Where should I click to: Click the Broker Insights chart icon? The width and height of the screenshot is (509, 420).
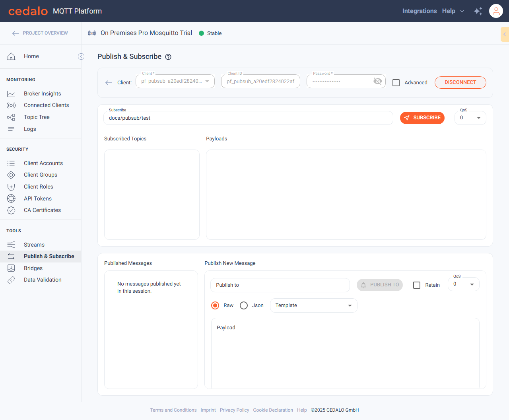coord(11,94)
